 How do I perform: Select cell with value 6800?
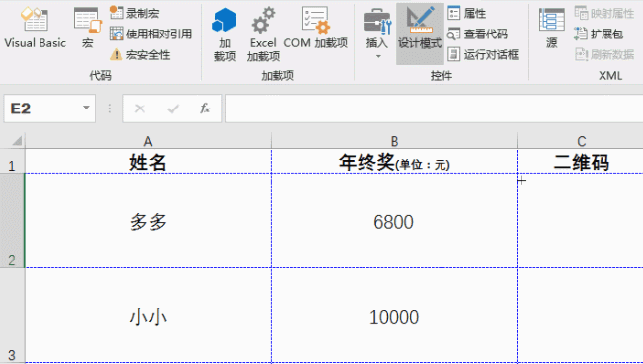pyautogui.click(x=394, y=220)
